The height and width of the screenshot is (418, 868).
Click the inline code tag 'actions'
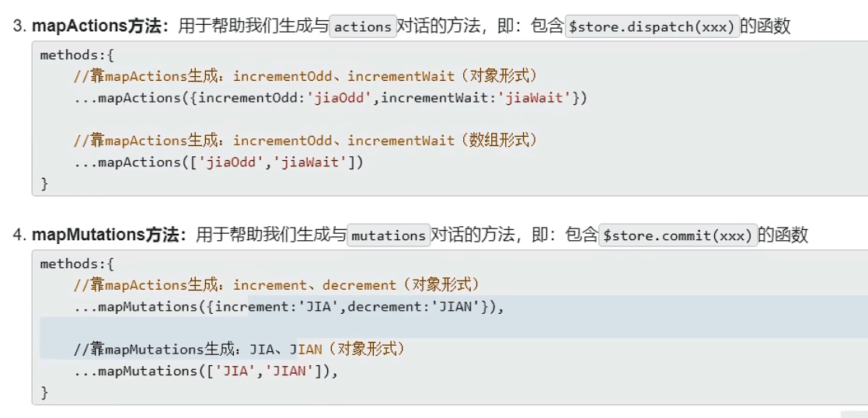coord(363,26)
